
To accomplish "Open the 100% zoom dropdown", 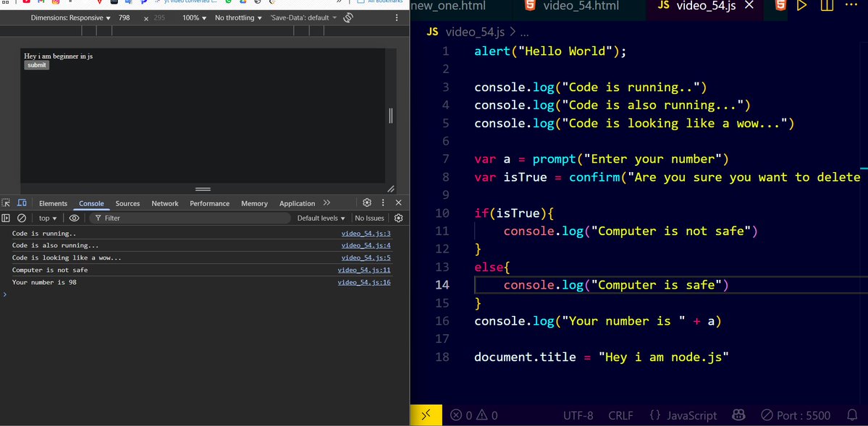I will (194, 17).
